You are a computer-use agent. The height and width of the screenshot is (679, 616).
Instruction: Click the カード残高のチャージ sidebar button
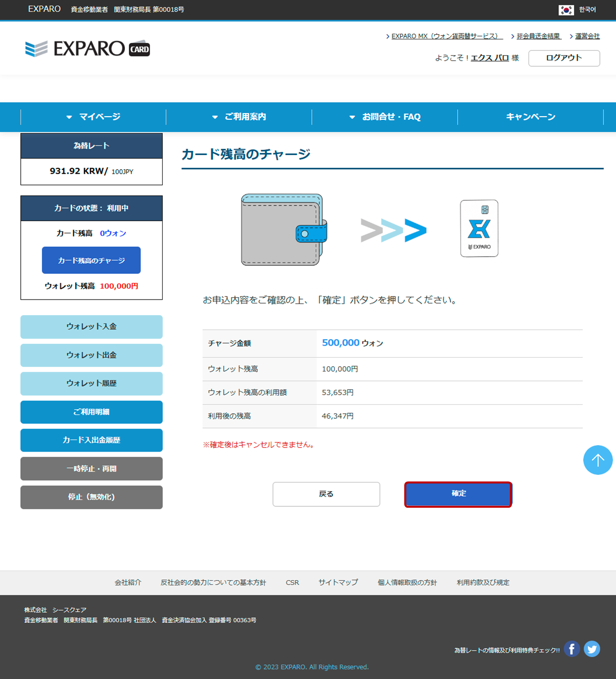click(x=91, y=260)
